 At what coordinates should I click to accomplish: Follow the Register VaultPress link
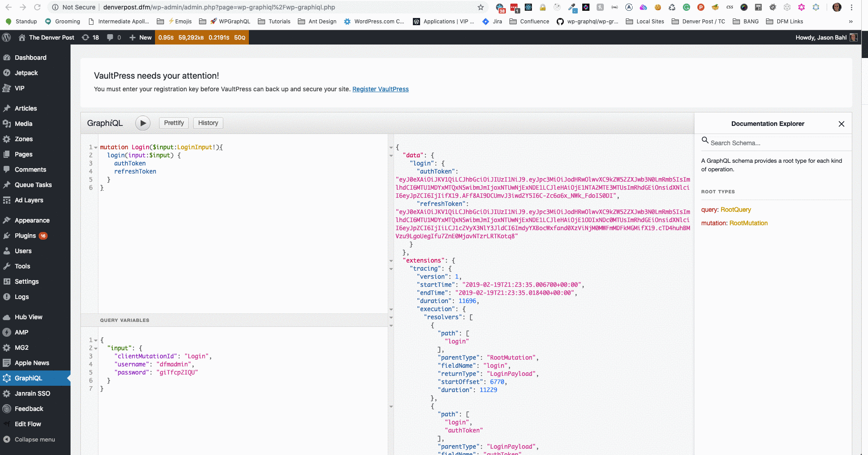point(381,89)
